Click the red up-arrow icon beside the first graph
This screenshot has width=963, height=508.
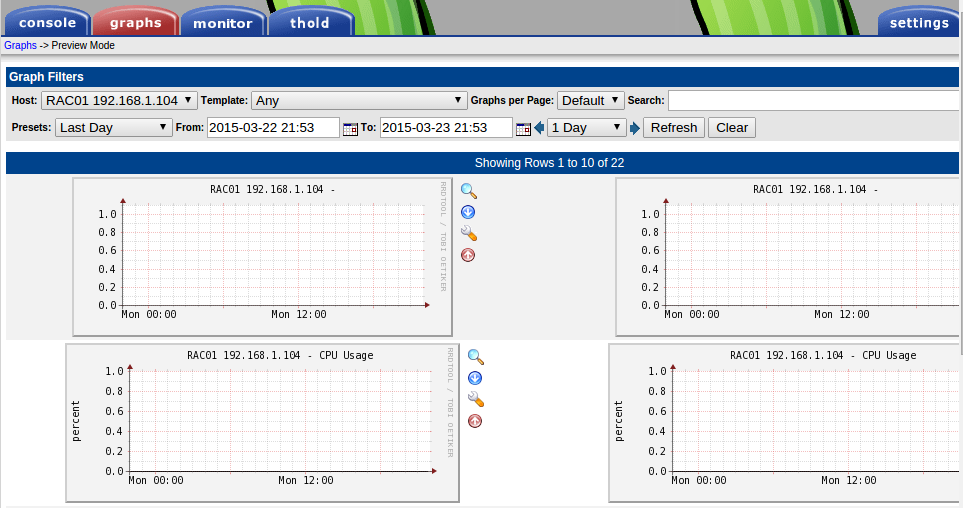pyautogui.click(x=468, y=255)
